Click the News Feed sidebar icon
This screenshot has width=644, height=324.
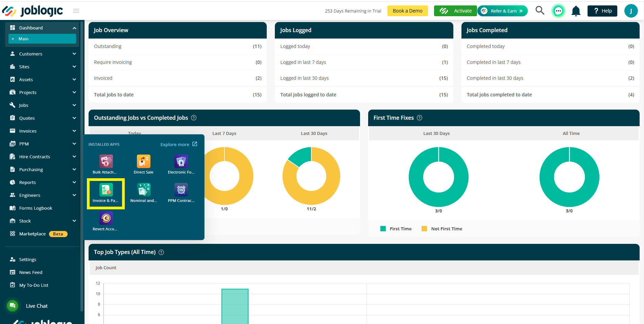(13, 272)
